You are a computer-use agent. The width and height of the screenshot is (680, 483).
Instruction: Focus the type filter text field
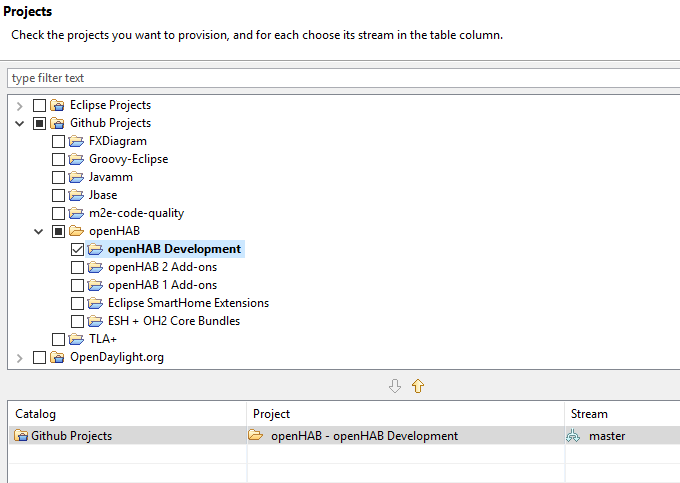[x=343, y=78]
